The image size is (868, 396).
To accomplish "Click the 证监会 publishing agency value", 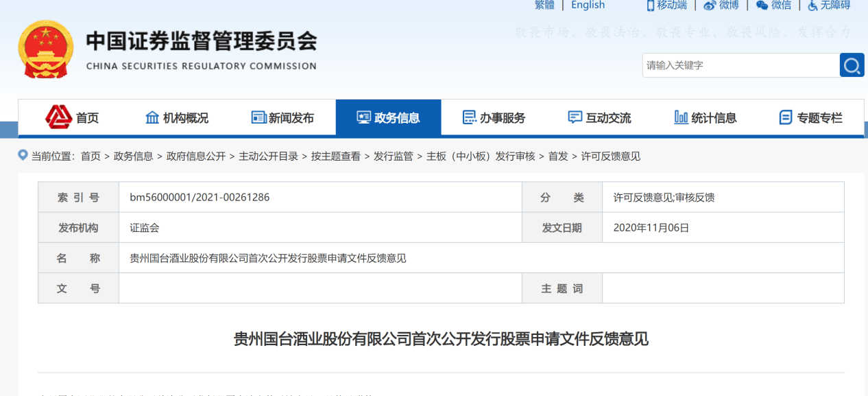I will pos(145,228).
